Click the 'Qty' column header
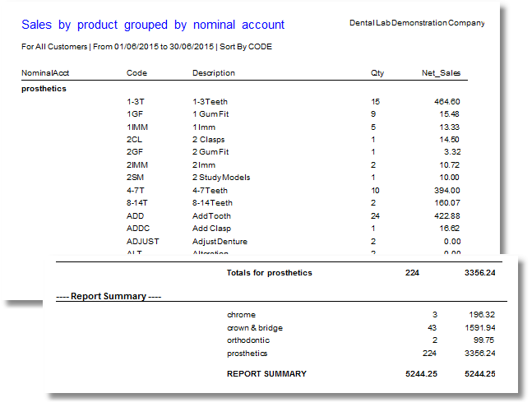The height and width of the screenshot is (407, 532). [377, 73]
